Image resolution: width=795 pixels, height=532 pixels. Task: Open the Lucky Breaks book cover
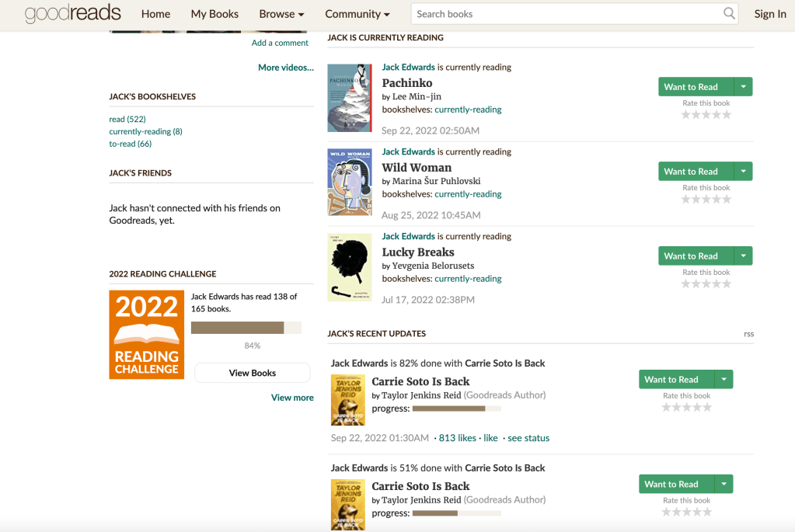coord(349,266)
